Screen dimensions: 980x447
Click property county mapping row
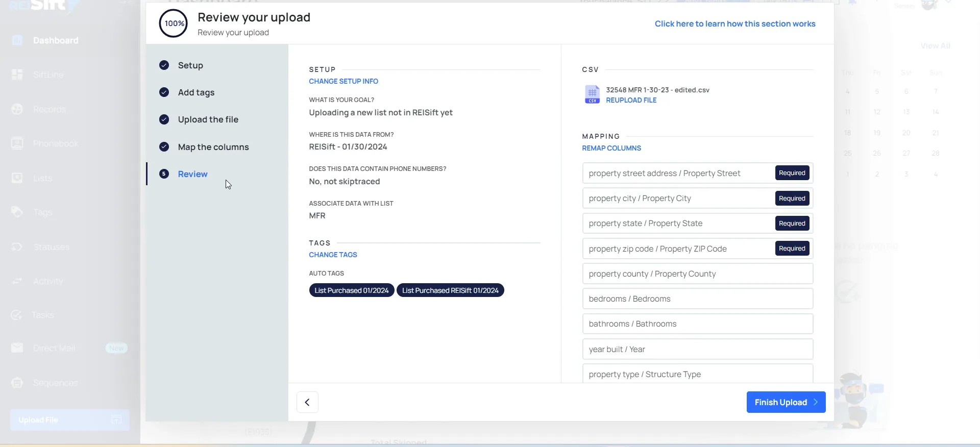[x=698, y=274]
